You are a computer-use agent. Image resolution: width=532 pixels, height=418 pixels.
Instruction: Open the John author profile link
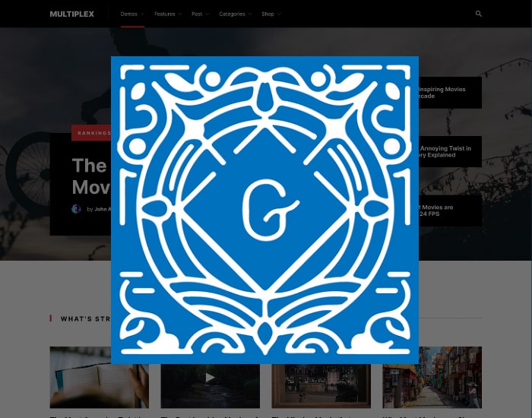click(103, 209)
